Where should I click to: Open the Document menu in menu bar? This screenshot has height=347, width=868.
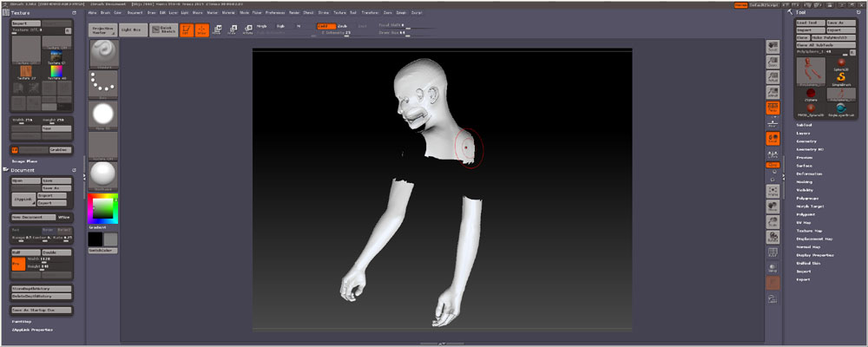point(135,13)
